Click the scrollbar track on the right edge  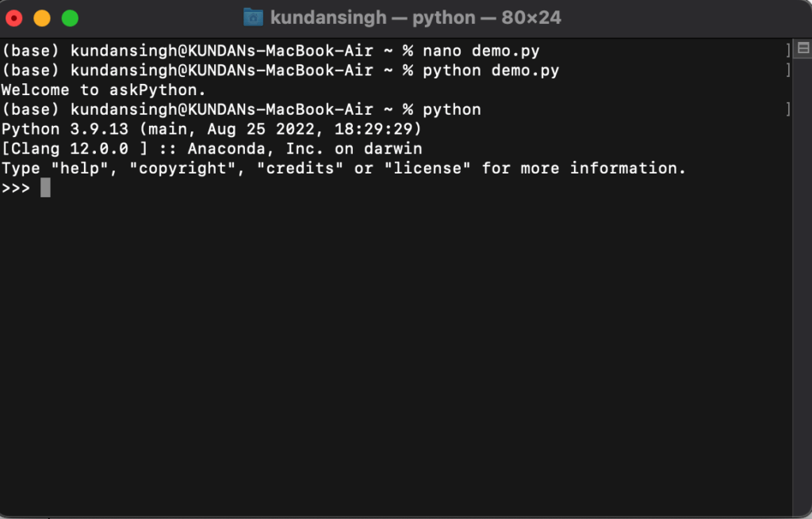[802, 277]
